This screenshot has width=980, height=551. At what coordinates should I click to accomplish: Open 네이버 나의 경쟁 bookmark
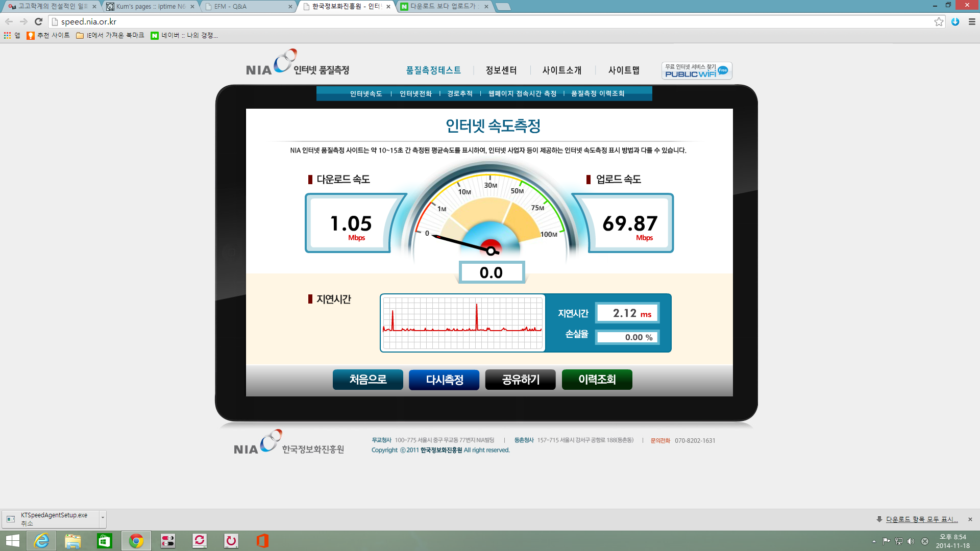click(184, 35)
